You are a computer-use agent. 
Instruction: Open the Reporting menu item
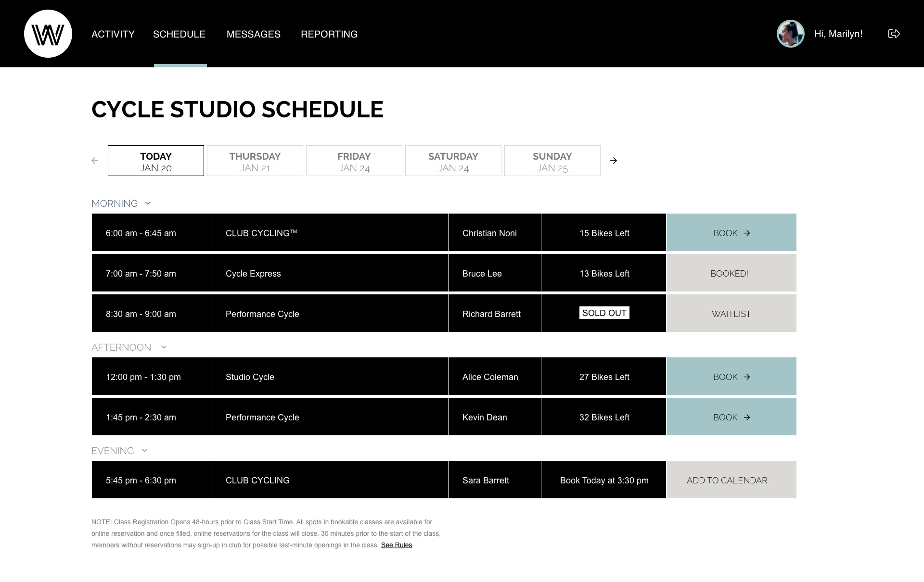[329, 34]
